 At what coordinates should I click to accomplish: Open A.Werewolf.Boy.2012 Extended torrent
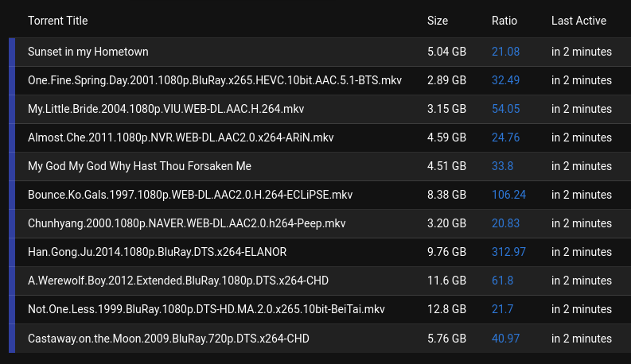tap(178, 281)
